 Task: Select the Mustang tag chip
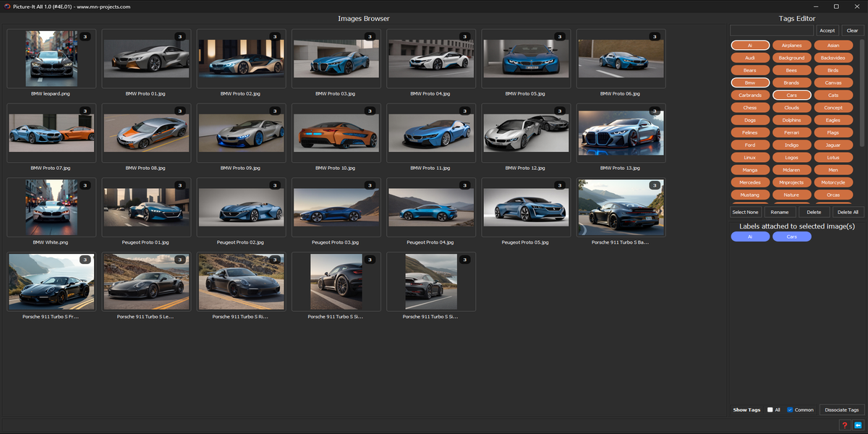tap(750, 195)
